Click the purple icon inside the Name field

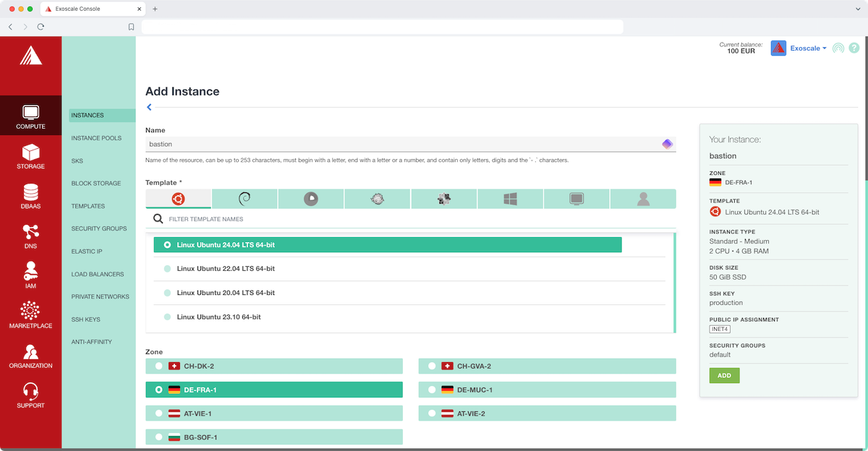(x=667, y=144)
